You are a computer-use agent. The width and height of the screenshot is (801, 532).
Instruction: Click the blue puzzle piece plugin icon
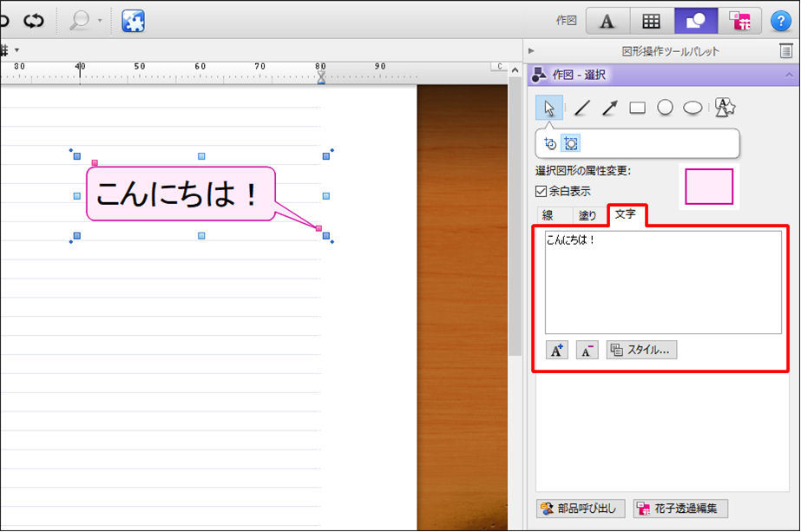[133, 21]
